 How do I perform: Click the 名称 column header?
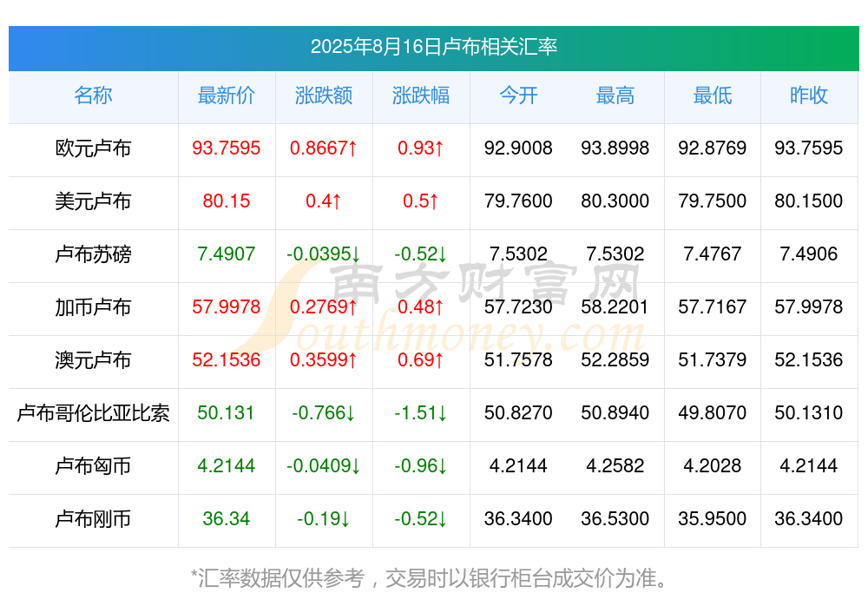pyautogui.click(x=93, y=96)
